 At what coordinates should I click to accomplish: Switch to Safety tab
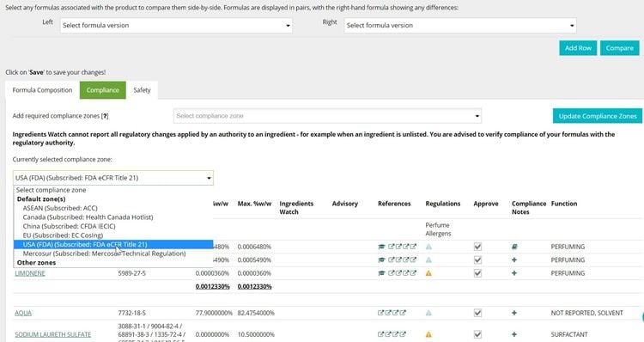[142, 90]
